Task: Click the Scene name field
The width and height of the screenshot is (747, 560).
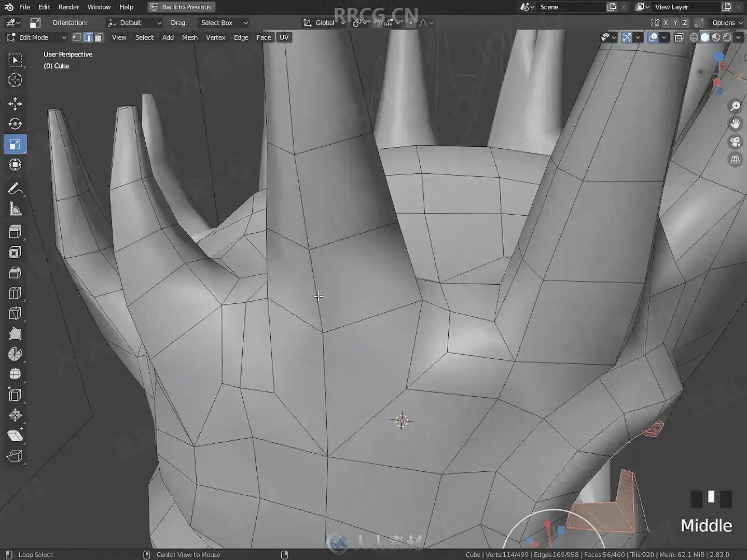Action: pyautogui.click(x=571, y=7)
